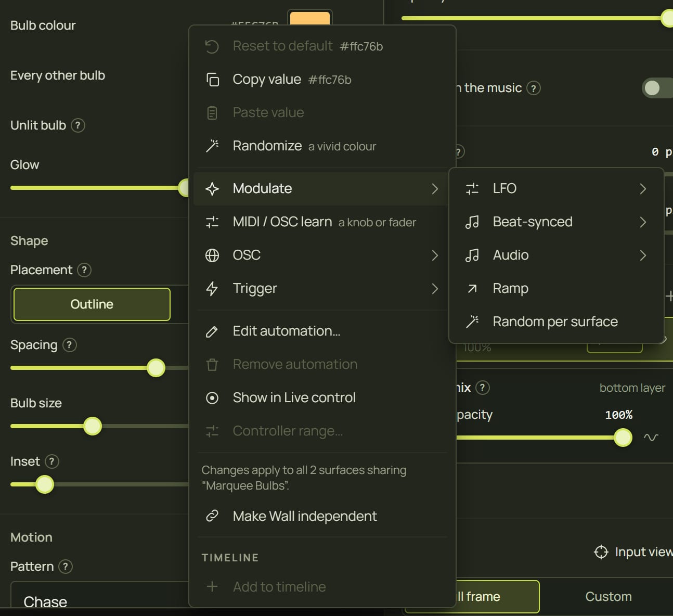Open help for Pattern setting
Viewport: 673px width, 616px height.
66,567
